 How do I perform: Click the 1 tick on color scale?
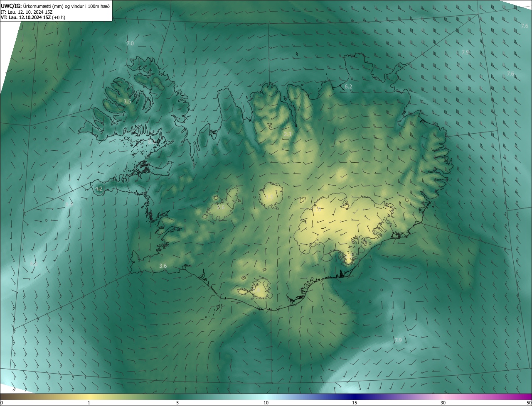coord(89,403)
